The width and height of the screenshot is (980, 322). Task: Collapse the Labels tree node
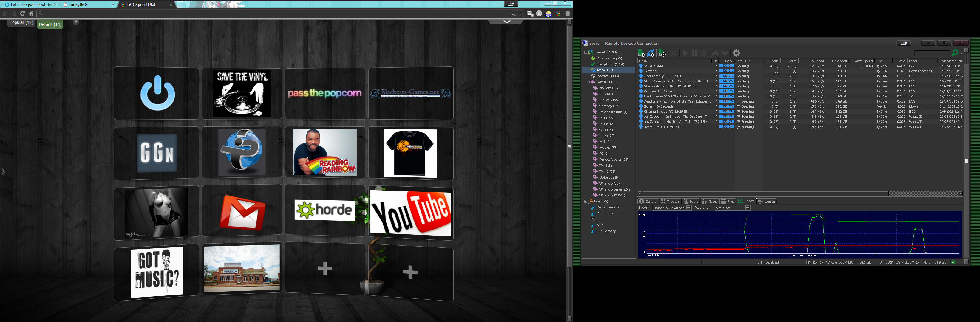[588, 82]
